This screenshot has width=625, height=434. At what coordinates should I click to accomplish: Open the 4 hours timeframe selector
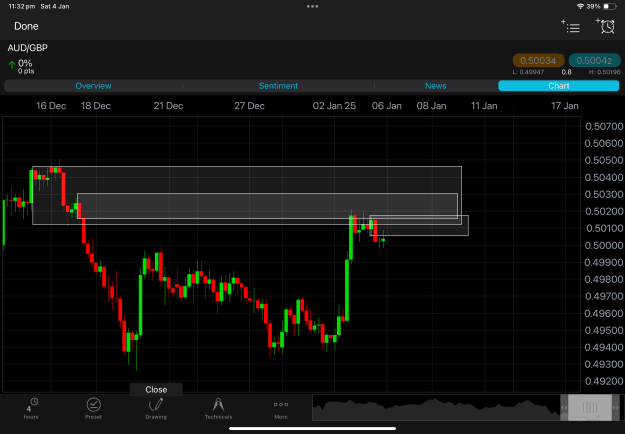click(31, 408)
